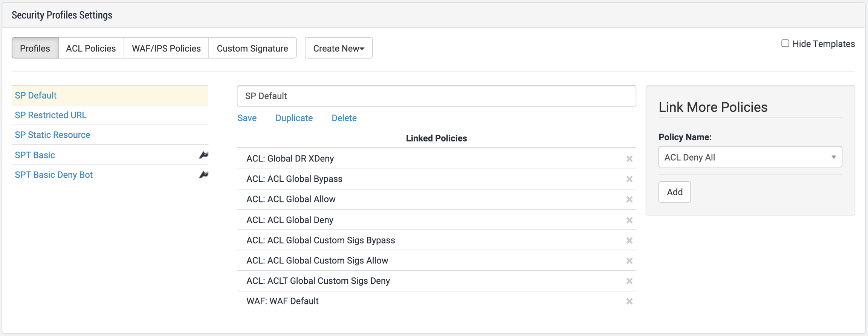Select the SP Restricted URL profile
This screenshot has height=336, width=868.
pos(51,115)
